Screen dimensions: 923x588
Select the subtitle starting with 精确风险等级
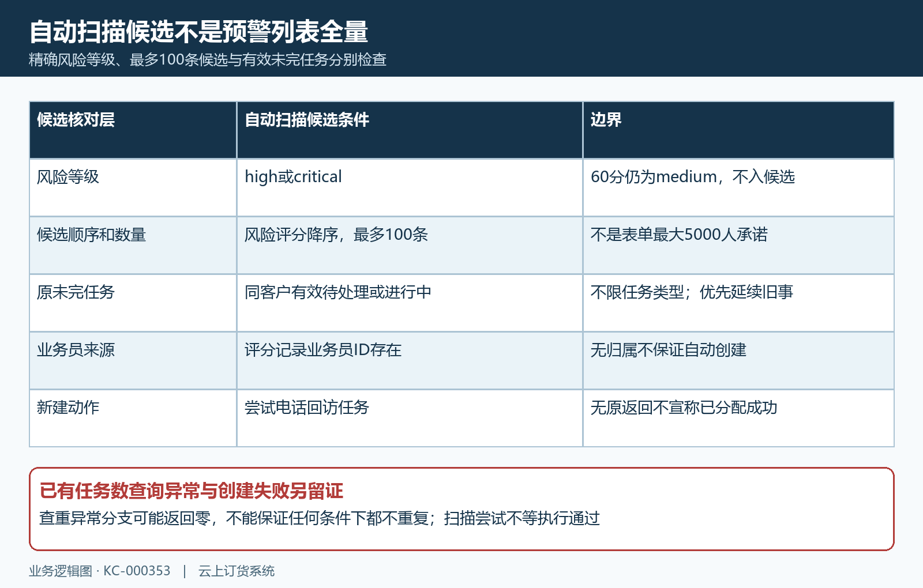(x=208, y=59)
